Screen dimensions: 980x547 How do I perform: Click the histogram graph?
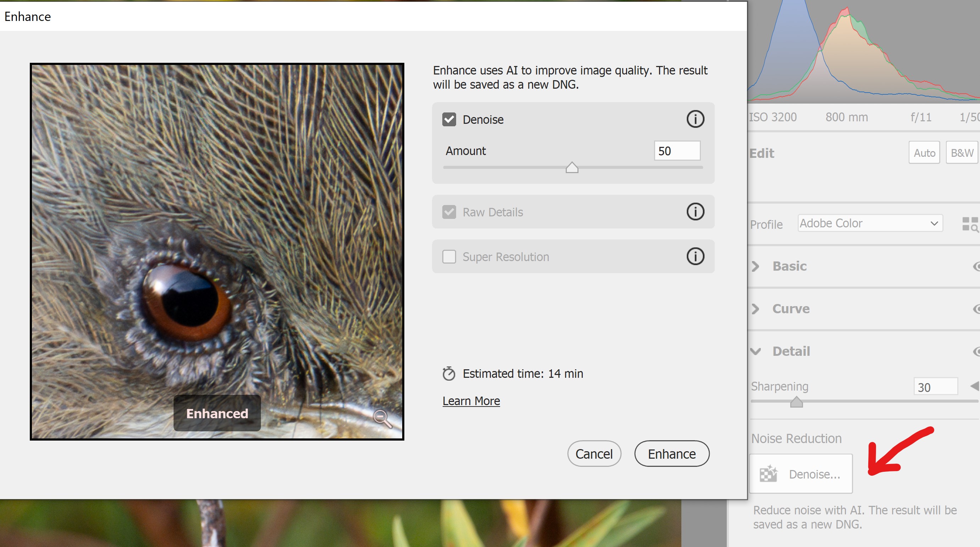(864, 51)
